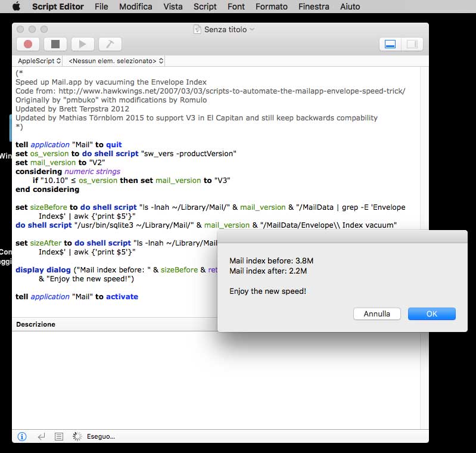This screenshot has width=476, height=453.
Task: Toggle the side panel view button
Action: 412,44
